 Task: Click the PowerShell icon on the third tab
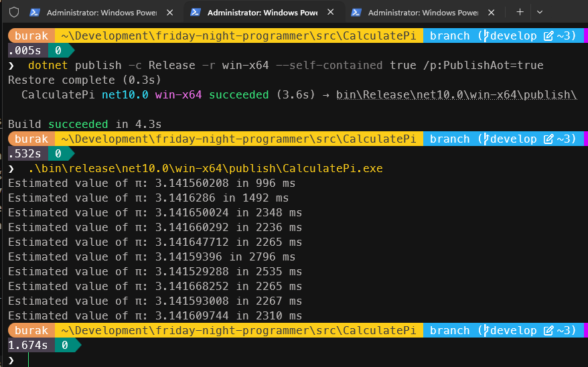[356, 12]
